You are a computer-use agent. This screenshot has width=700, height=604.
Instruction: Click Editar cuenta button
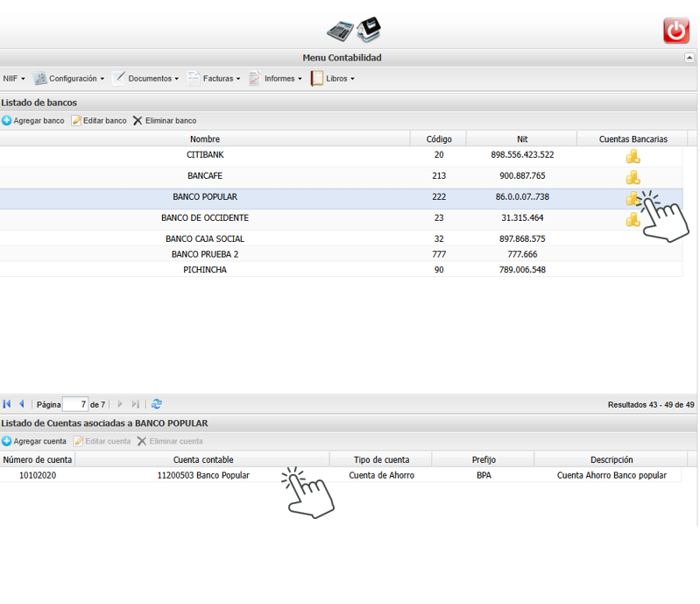pyautogui.click(x=103, y=442)
